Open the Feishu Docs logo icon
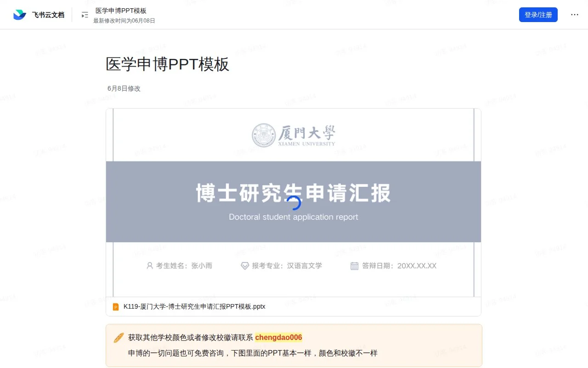Viewport: 588px width, 368px height. 20,15
